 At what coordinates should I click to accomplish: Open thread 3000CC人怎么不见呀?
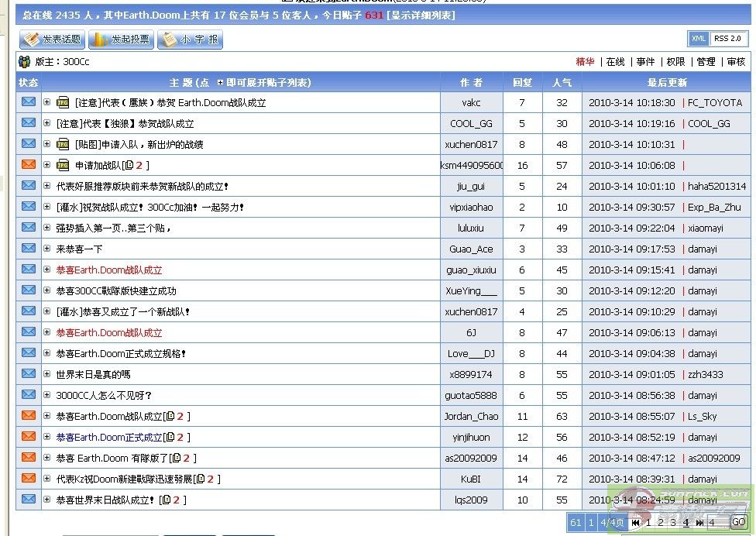click(104, 395)
